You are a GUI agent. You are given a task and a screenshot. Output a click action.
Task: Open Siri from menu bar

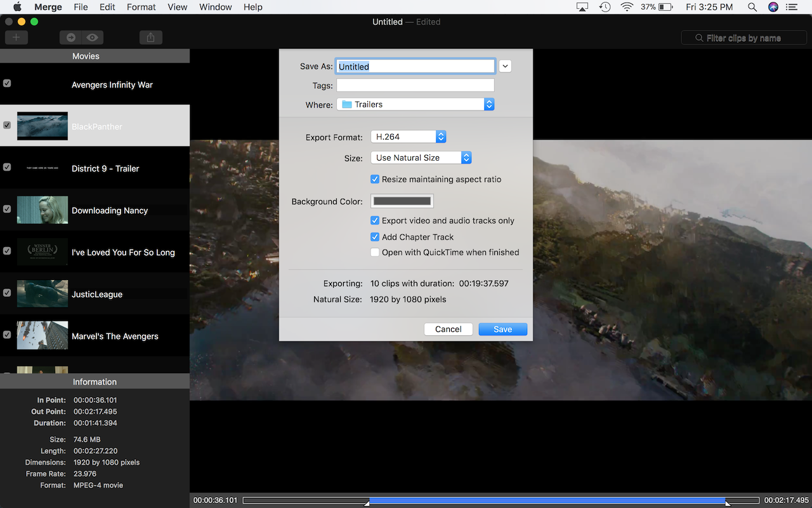click(773, 7)
